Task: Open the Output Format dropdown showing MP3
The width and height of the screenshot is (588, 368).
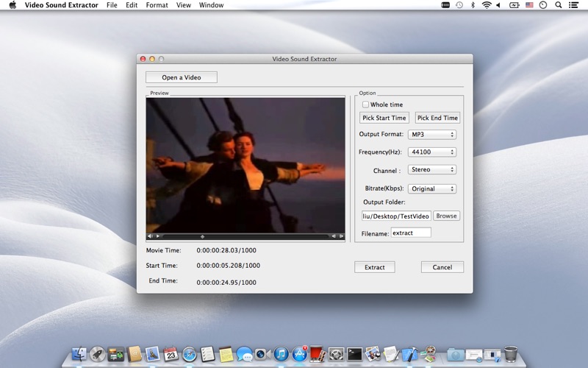Action: tap(432, 135)
